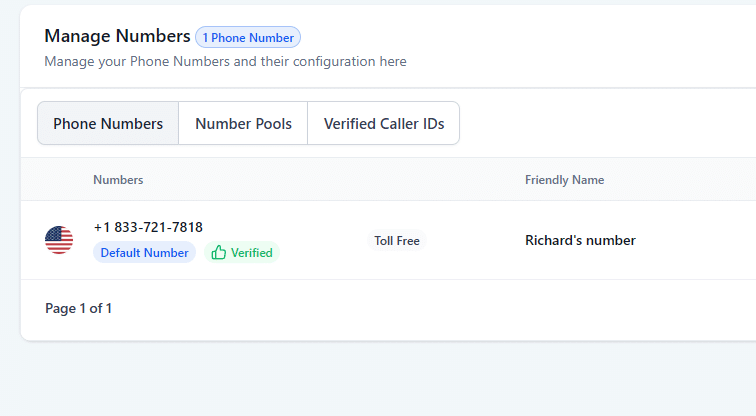Click the Richard's number friendly name

(x=580, y=240)
